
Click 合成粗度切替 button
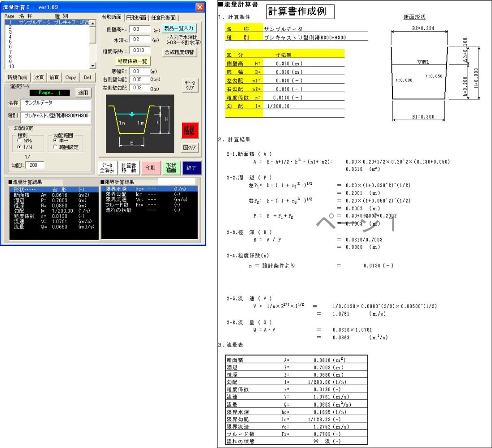pos(179,52)
